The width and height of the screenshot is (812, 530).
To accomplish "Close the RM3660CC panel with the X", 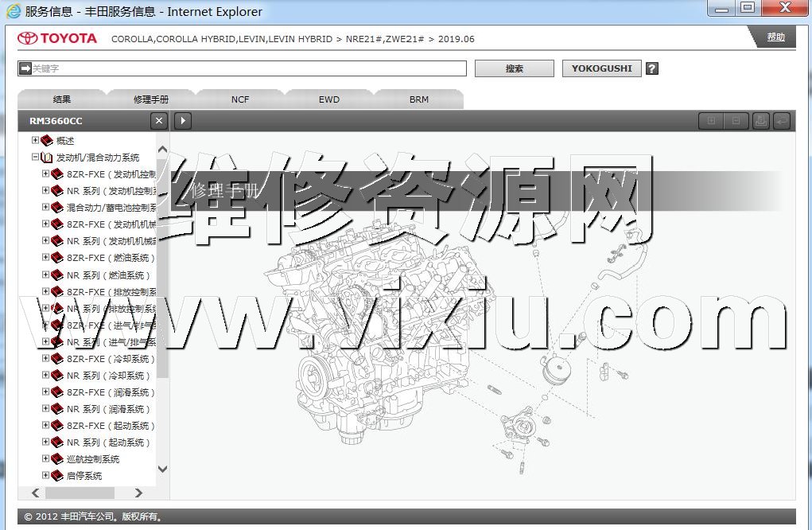I will (159, 121).
